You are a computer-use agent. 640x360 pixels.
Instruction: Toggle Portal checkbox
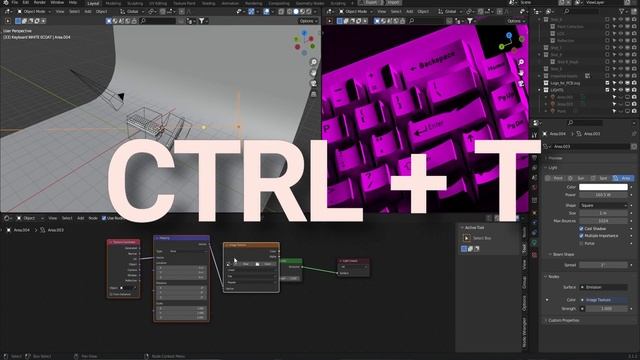pyautogui.click(x=581, y=243)
